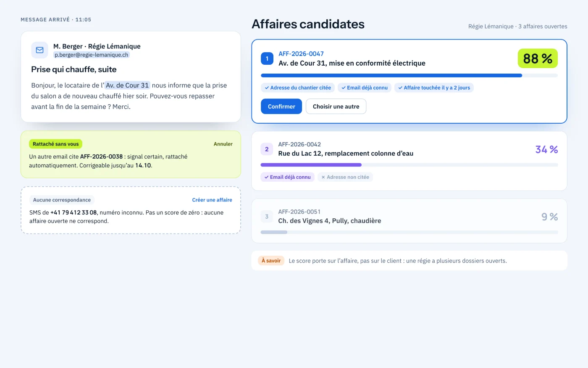Click the purple Email déjà connu chip

coord(287,177)
